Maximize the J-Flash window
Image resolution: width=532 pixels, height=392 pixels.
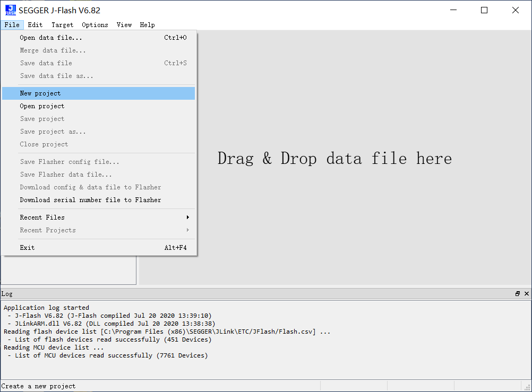[484, 10]
